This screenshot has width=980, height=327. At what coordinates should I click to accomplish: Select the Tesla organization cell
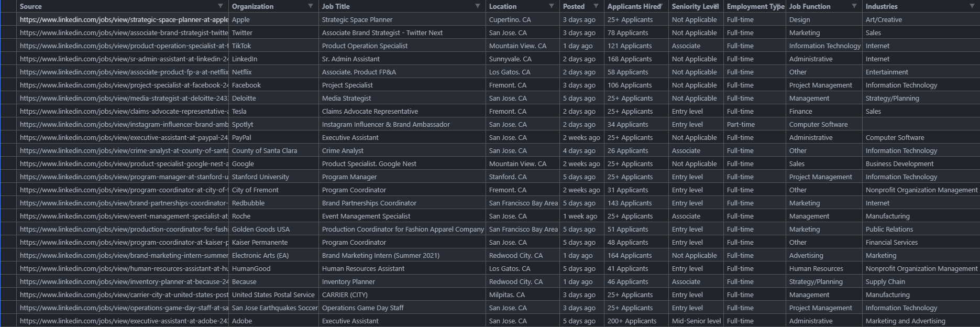pyautogui.click(x=274, y=111)
